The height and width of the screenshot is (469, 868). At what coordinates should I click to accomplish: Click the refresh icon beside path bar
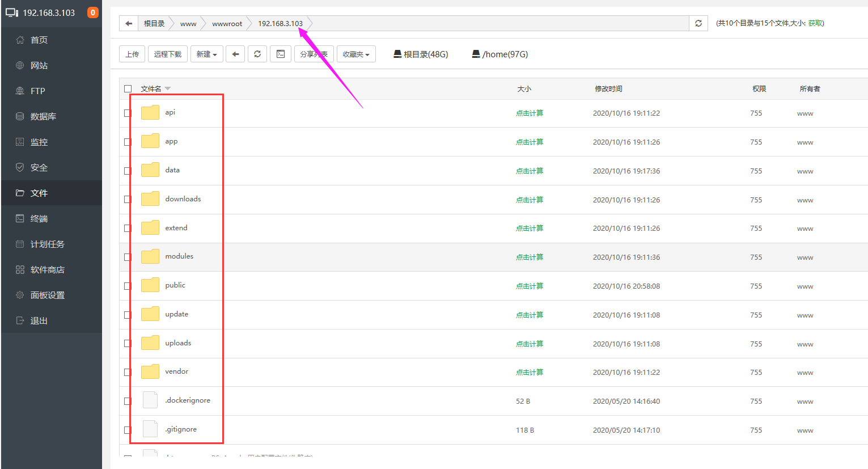pos(698,23)
